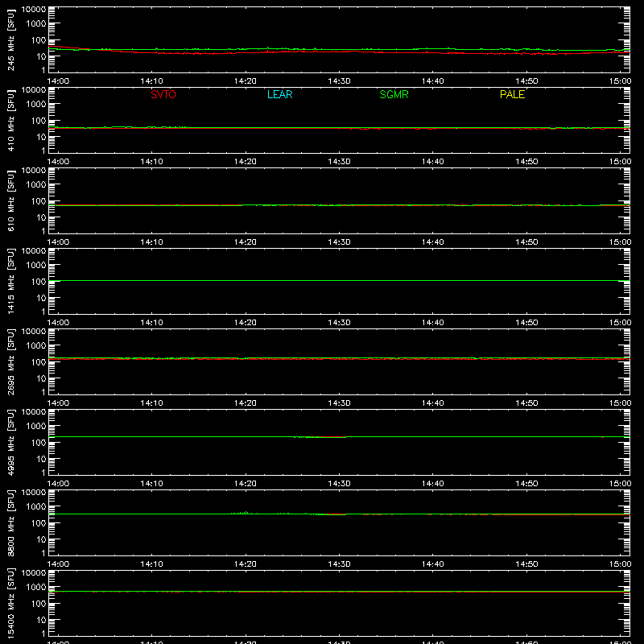Click the 10000 tick on the 4995 MHz axis
The image size is (644, 644).
pyautogui.click(x=34, y=411)
